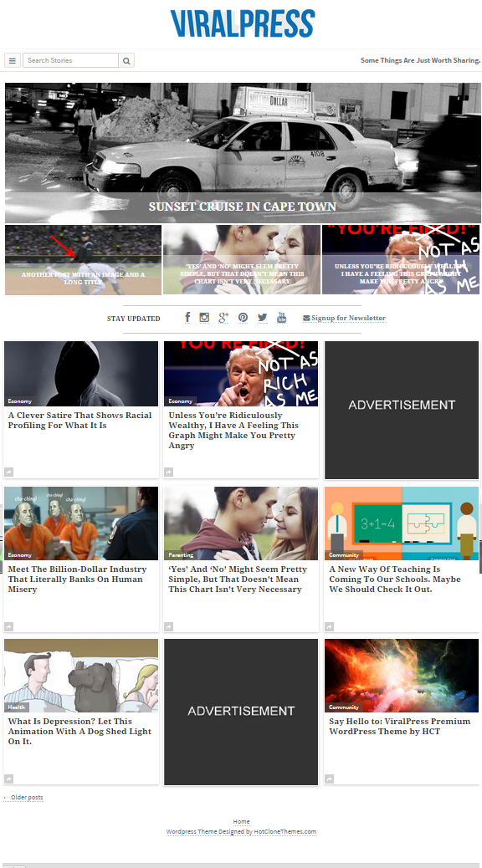Go to Older posts link

(x=23, y=797)
